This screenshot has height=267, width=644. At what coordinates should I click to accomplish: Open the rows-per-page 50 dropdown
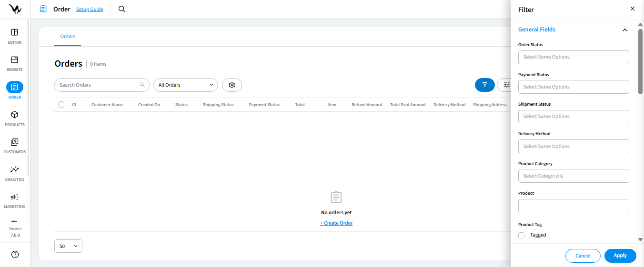(x=68, y=246)
